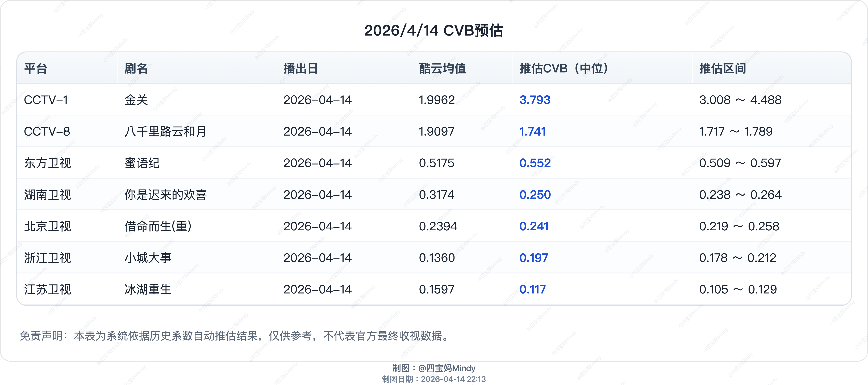Click the 东方卫视 platform cell
The height and width of the screenshot is (385, 868).
(x=47, y=163)
